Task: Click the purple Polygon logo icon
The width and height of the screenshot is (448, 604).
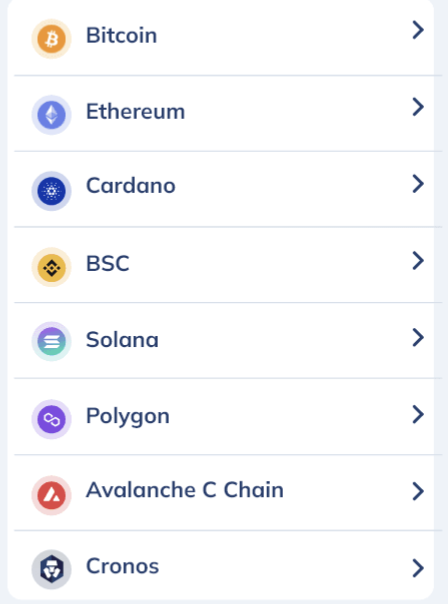Action: [x=51, y=419]
